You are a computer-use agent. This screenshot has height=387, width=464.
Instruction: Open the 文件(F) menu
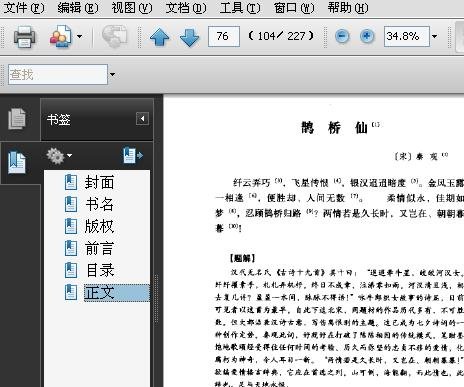pyautogui.click(x=24, y=7)
